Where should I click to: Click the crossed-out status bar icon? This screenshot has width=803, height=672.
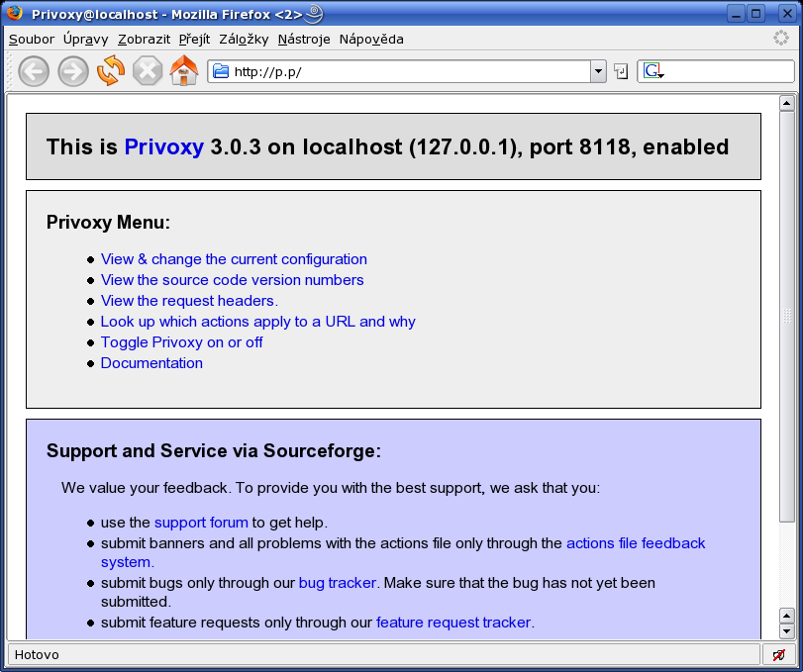tap(779, 654)
